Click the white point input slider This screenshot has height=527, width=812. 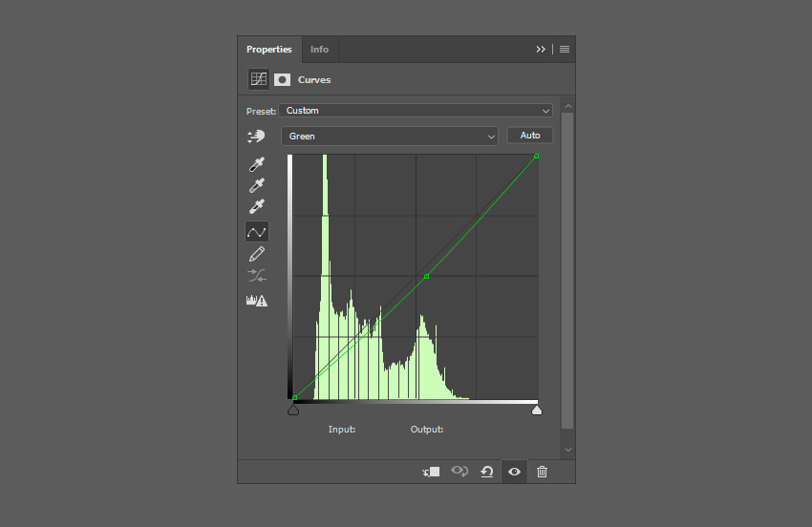pyautogui.click(x=537, y=410)
